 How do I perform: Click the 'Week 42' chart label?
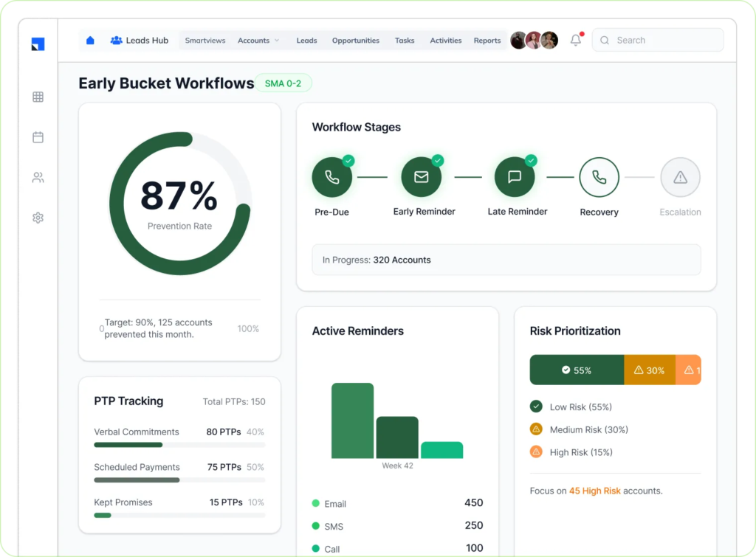397,466
